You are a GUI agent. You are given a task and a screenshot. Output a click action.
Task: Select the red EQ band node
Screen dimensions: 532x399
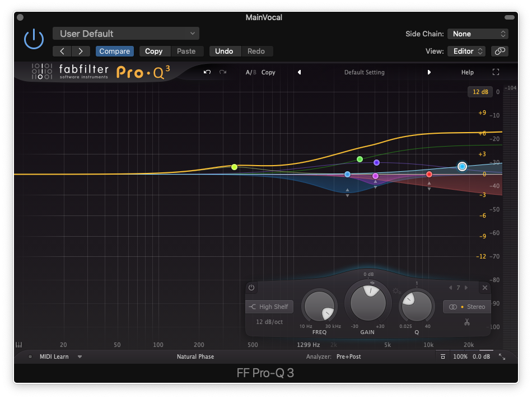[x=429, y=174]
